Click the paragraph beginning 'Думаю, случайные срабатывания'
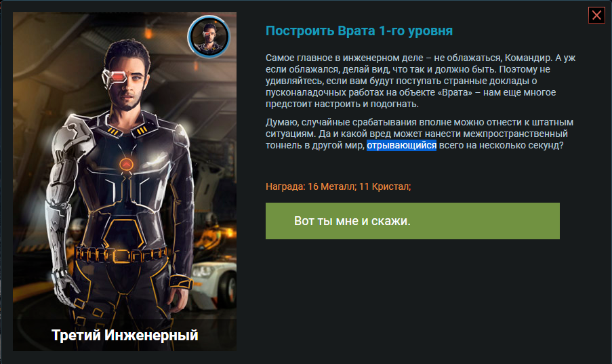The height and width of the screenshot is (364, 612). (420, 134)
